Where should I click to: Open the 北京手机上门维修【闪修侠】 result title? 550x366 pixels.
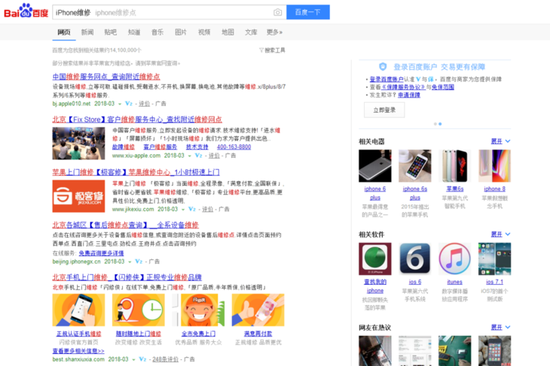coord(127,277)
